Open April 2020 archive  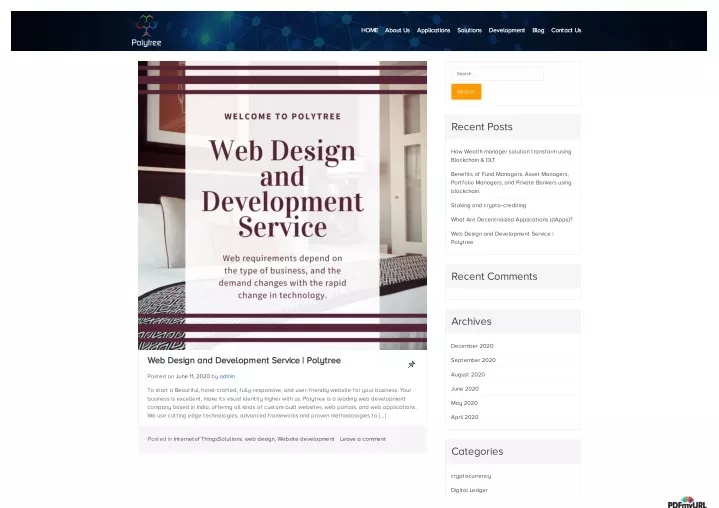(x=465, y=417)
